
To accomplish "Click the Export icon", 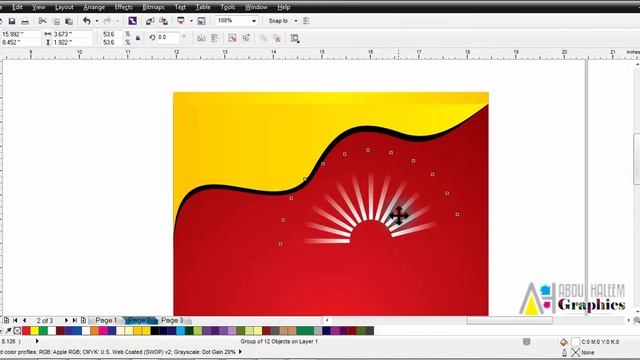I will (x=164, y=21).
